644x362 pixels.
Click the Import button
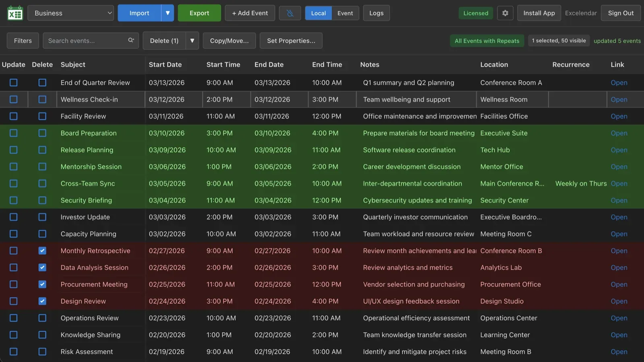pos(139,13)
